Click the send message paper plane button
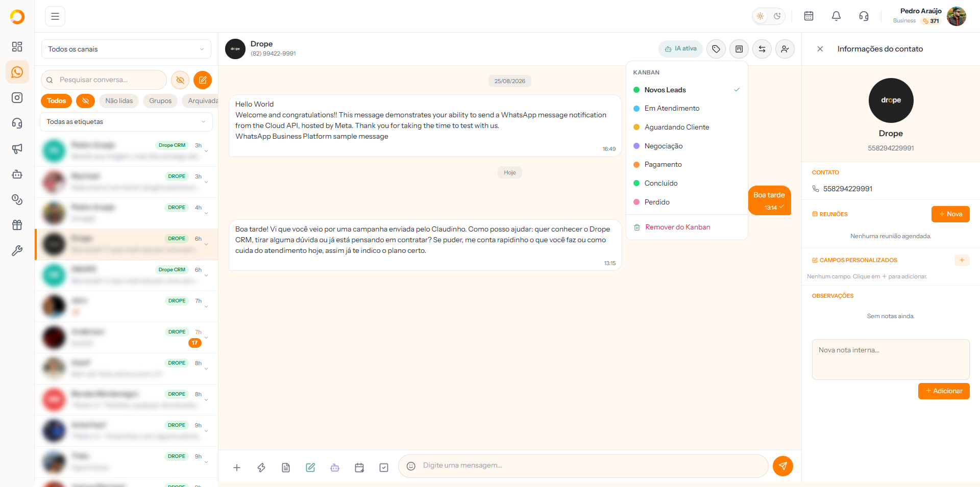Screen dimensions: 980x487 click(783, 466)
